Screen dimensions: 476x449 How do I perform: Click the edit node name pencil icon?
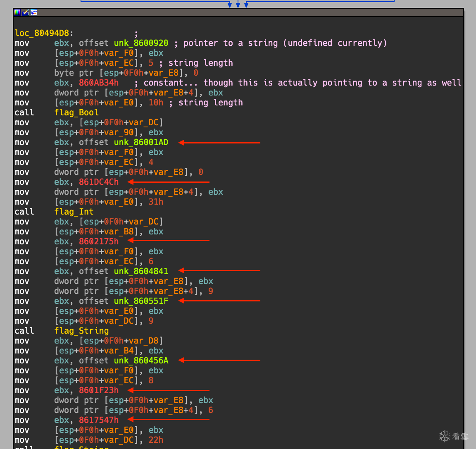26,12
